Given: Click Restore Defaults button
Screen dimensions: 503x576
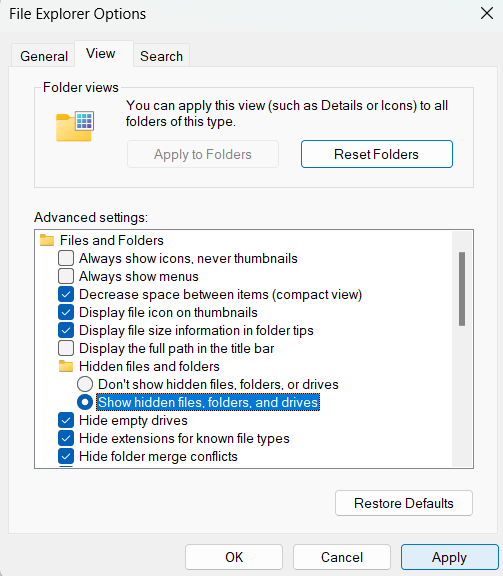Looking at the screenshot, I should [x=404, y=503].
